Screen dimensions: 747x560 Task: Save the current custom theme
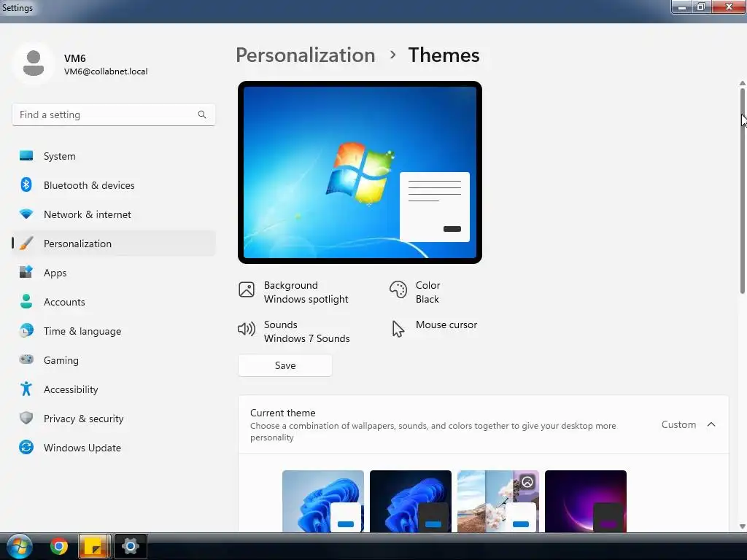[285, 365]
